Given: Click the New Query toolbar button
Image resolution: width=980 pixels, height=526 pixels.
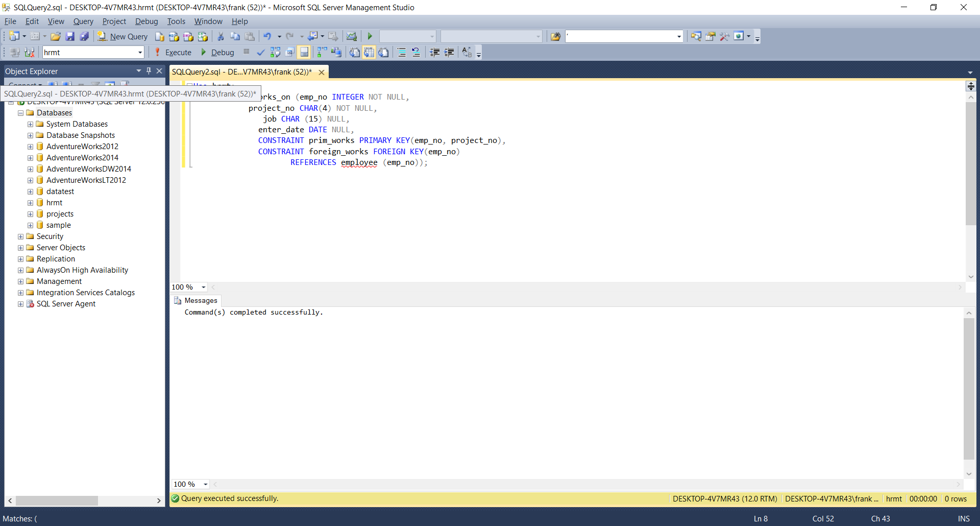Looking at the screenshot, I should point(122,36).
